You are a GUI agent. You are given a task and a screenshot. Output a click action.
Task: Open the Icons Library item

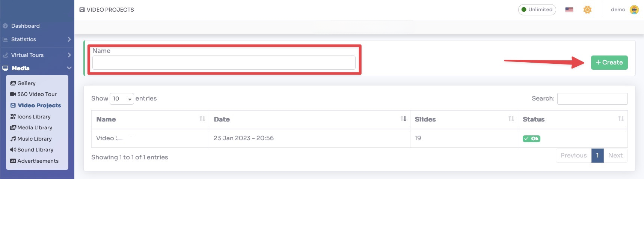point(34,117)
